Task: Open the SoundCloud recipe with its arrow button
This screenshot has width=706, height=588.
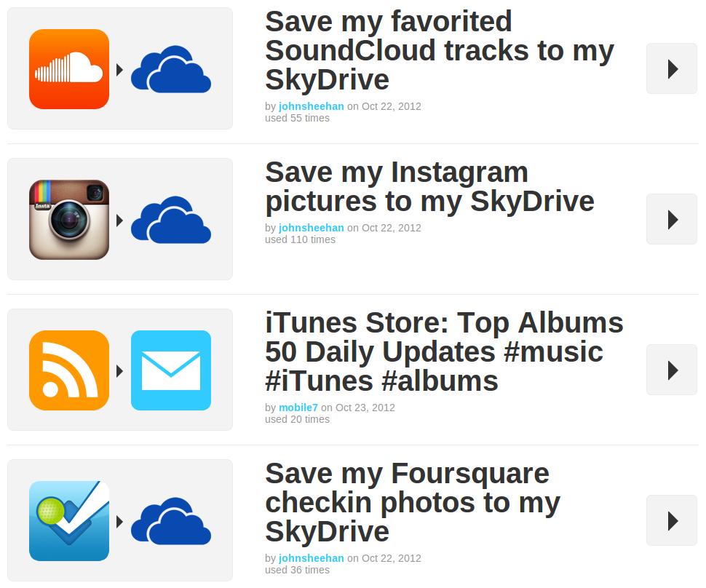Action: tap(672, 69)
